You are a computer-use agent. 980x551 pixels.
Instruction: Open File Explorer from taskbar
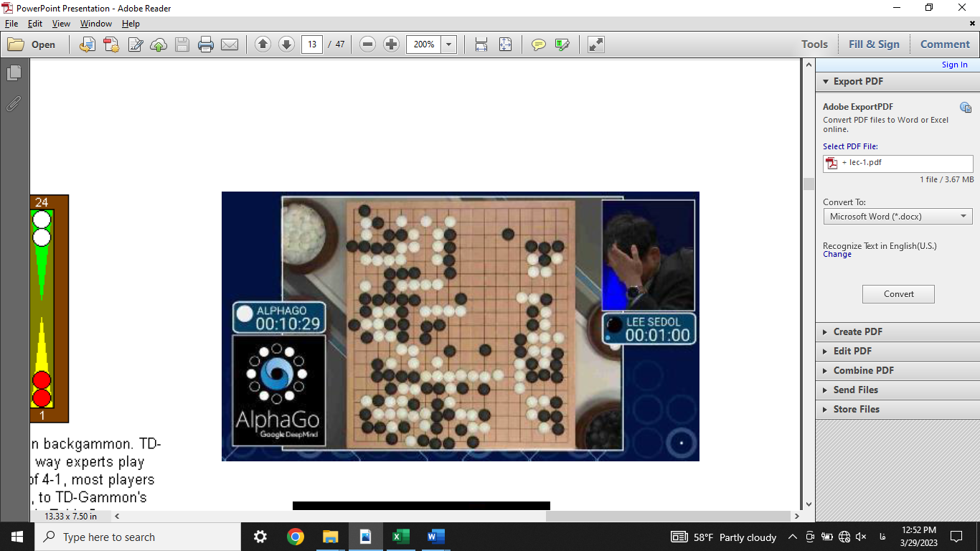[x=330, y=537]
